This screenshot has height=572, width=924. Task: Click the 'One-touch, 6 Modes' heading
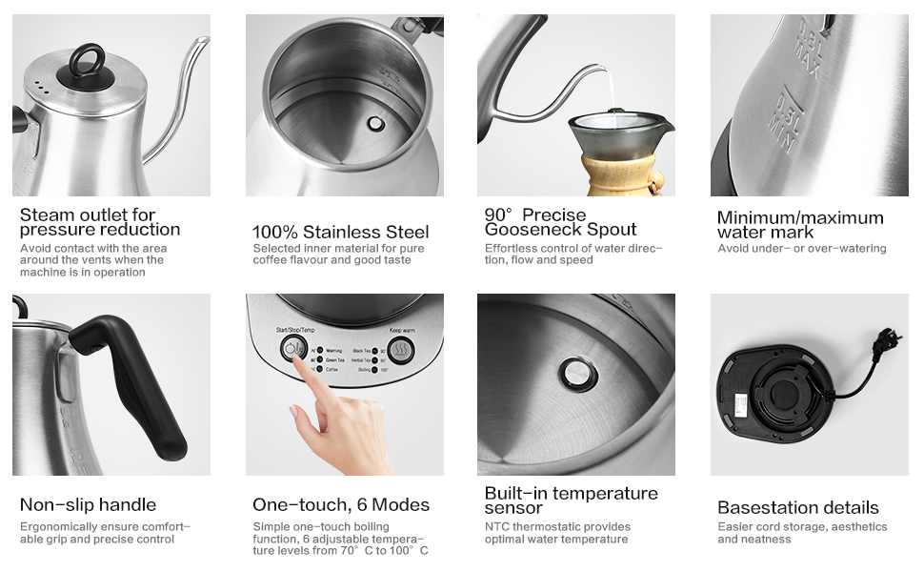click(x=341, y=504)
